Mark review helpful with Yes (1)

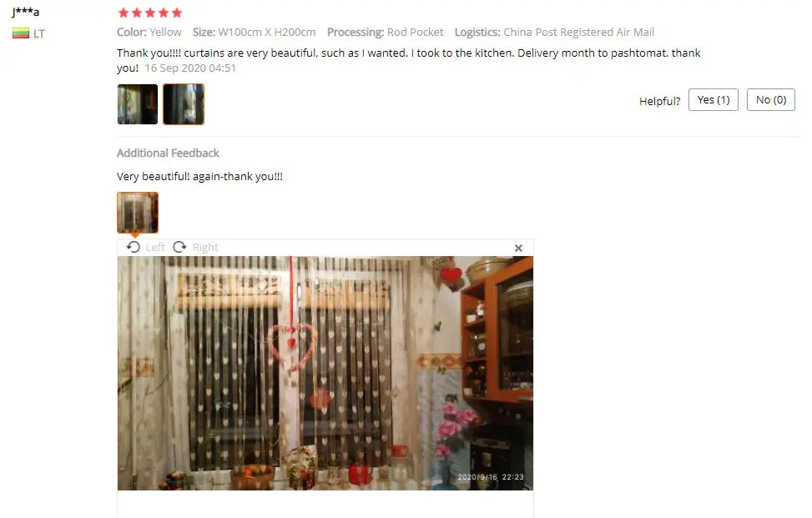click(713, 100)
